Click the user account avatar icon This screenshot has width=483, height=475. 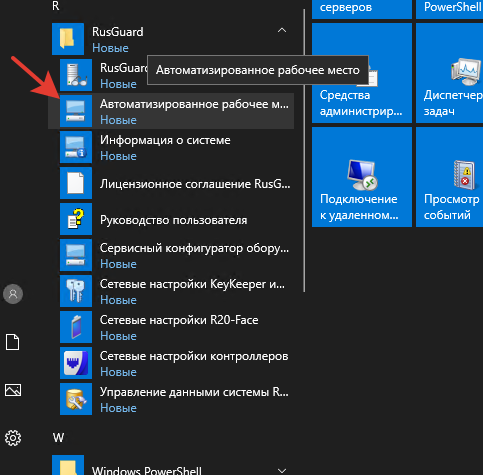tap(13, 294)
